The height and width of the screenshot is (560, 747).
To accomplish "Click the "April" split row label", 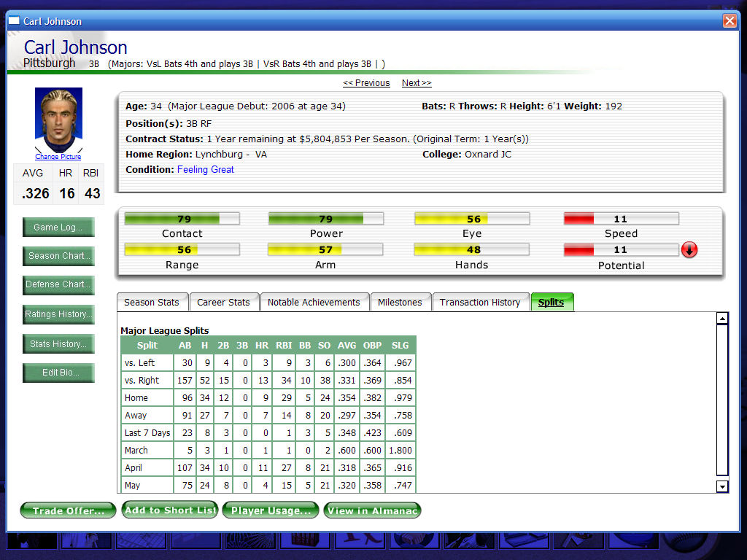I will coord(133,468).
